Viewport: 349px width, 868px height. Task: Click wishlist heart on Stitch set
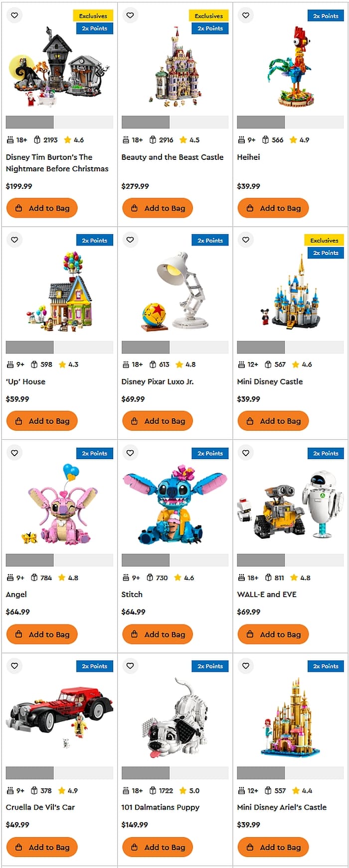[x=130, y=453]
